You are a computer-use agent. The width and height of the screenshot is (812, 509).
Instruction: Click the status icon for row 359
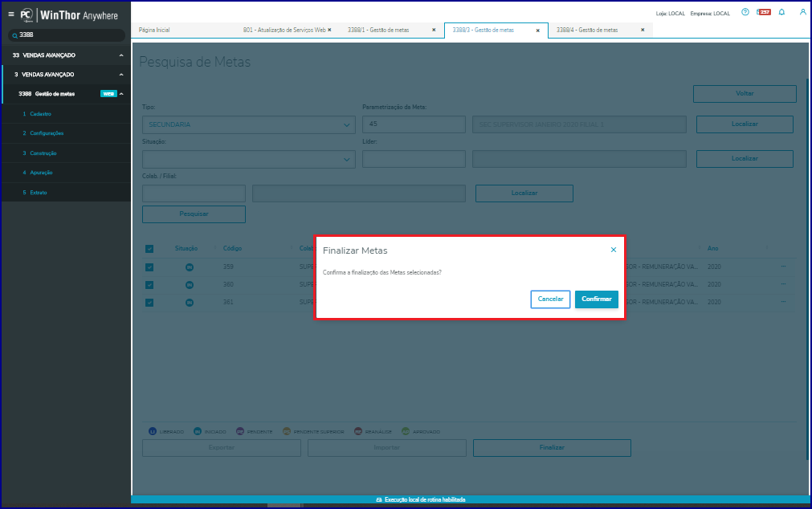coord(190,267)
